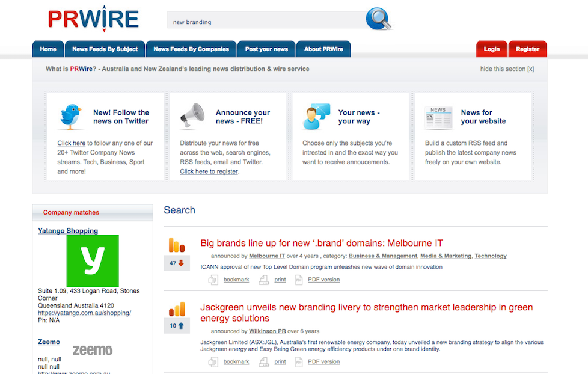Viewport: 588px width, 374px height.
Task: Click the 'Queensland Australia 4120' text
Action: (76, 305)
